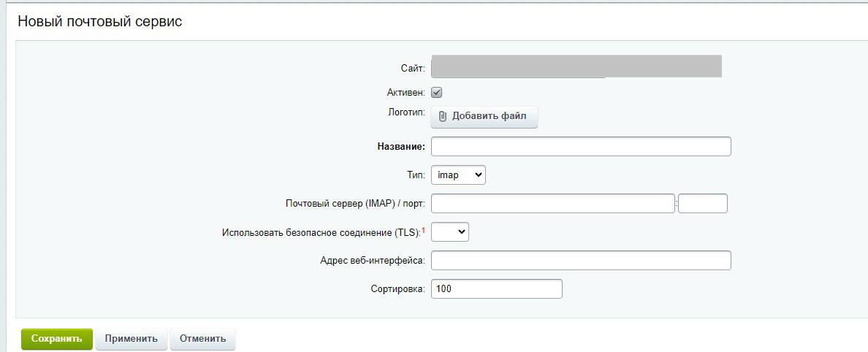The height and width of the screenshot is (352, 868).
Task: Focus the Адрес веб-интерфейса input field
Action: coord(581,260)
